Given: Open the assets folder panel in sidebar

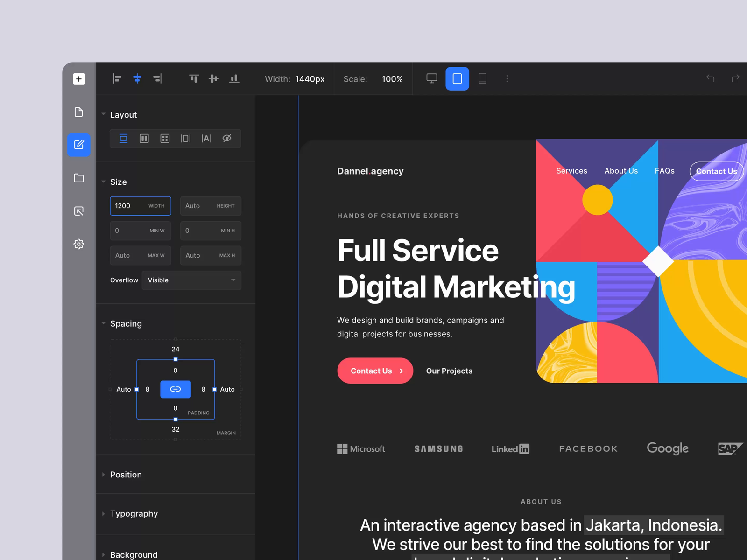Looking at the screenshot, I should pos(78,178).
